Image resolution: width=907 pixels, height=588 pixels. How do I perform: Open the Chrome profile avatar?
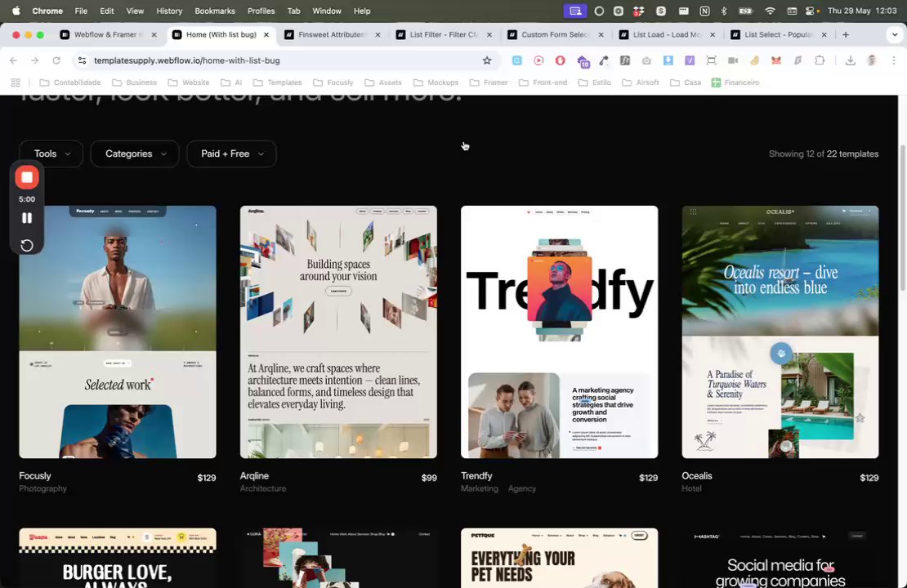click(872, 60)
